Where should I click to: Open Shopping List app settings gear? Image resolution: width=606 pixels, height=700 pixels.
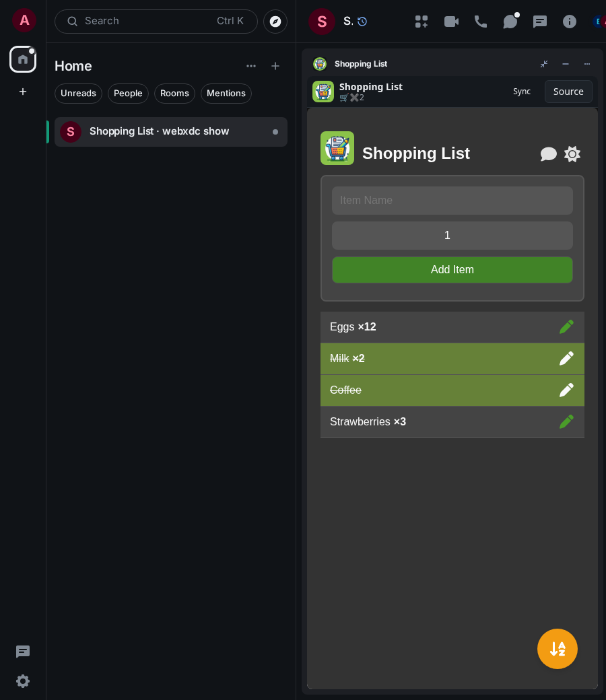click(x=572, y=154)
